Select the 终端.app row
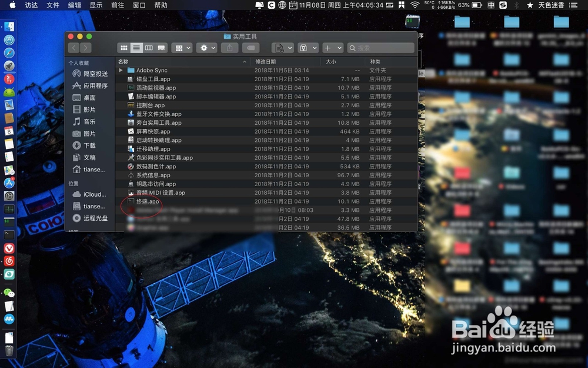Screen dimensions: 588x368 (x=266, y=201)
